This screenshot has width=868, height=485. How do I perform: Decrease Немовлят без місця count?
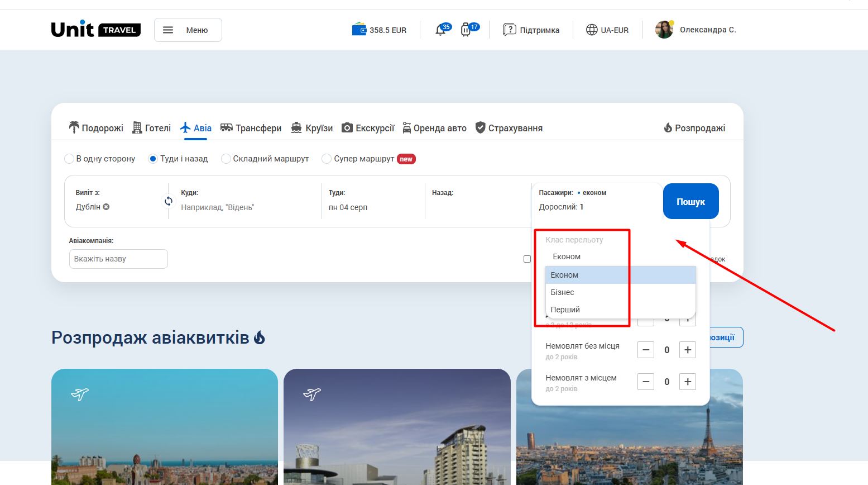click(646, 350)
